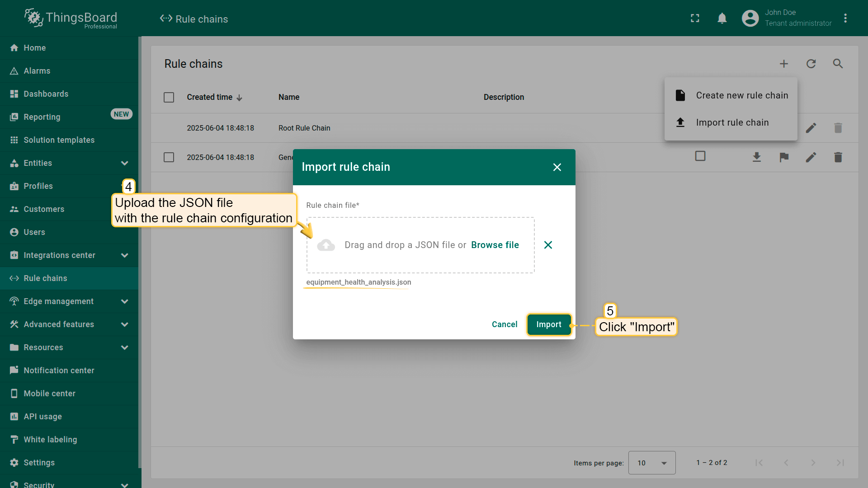Click the Import button in dialog
868x488 pixels.
pos(548,324)
